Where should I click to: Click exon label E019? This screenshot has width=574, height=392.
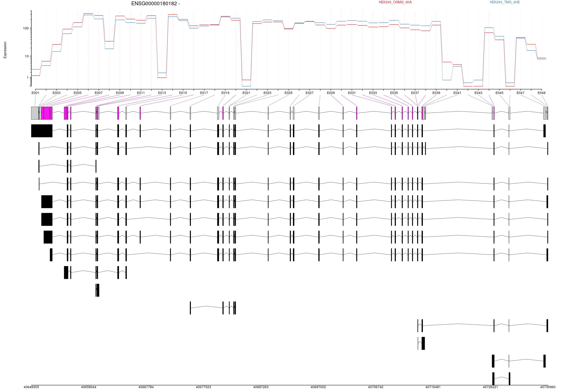pos(225,93)
